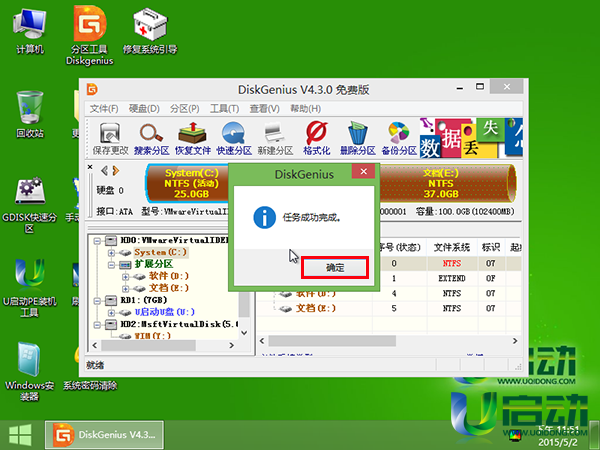Click partition table horizontal scrollbar thumb
Viewport: 600px width, 450px height.
pos(332,341)
